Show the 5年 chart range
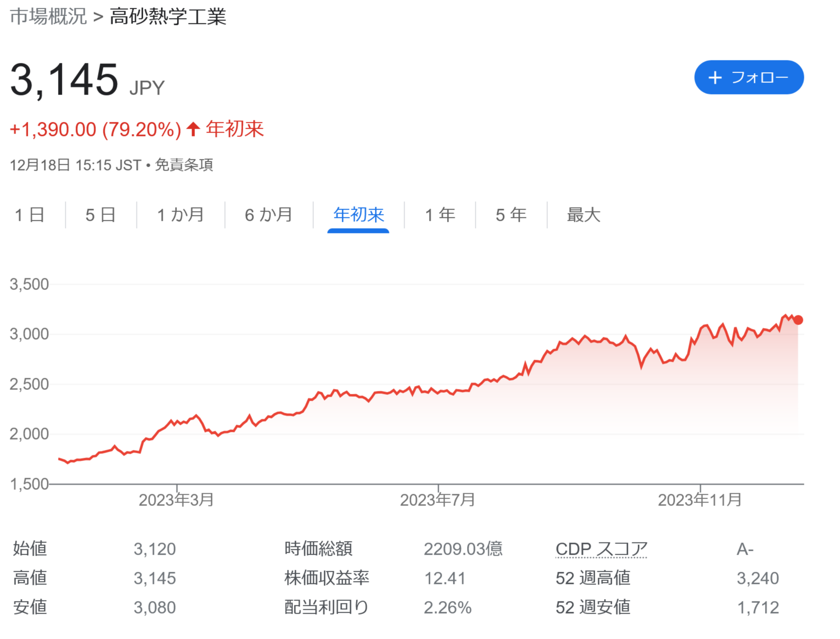 pyautogui.click(x=511, y=215)
